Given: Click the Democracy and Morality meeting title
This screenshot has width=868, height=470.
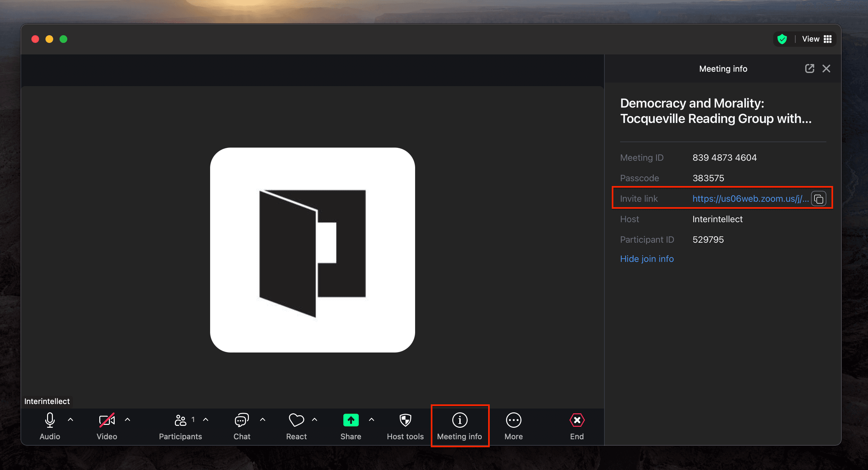Looking at the screenshot, I should point(716,111).
